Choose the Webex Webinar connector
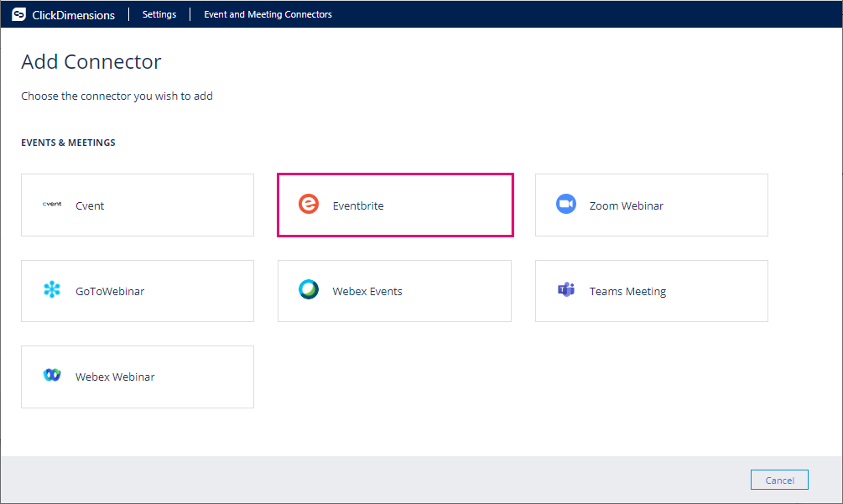The height and width of the screenshot is (504, 843). point(137,375)
